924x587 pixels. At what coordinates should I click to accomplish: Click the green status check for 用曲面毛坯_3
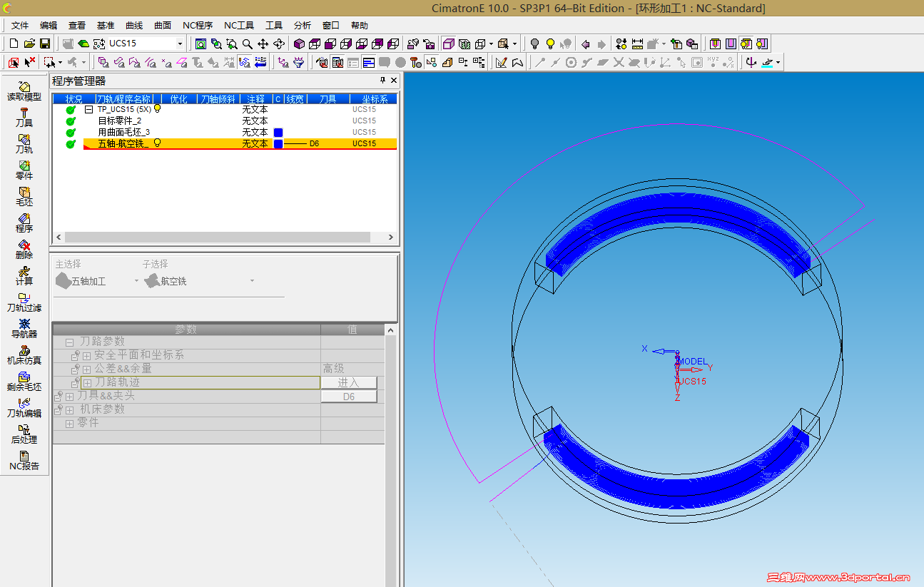coord(71,133)
